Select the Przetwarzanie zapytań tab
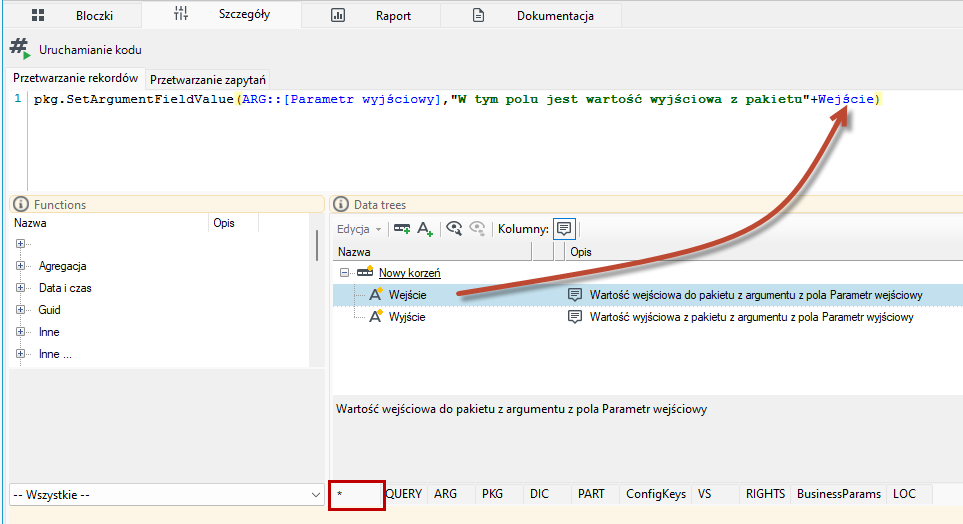963x524 pixels. (208, 80)
